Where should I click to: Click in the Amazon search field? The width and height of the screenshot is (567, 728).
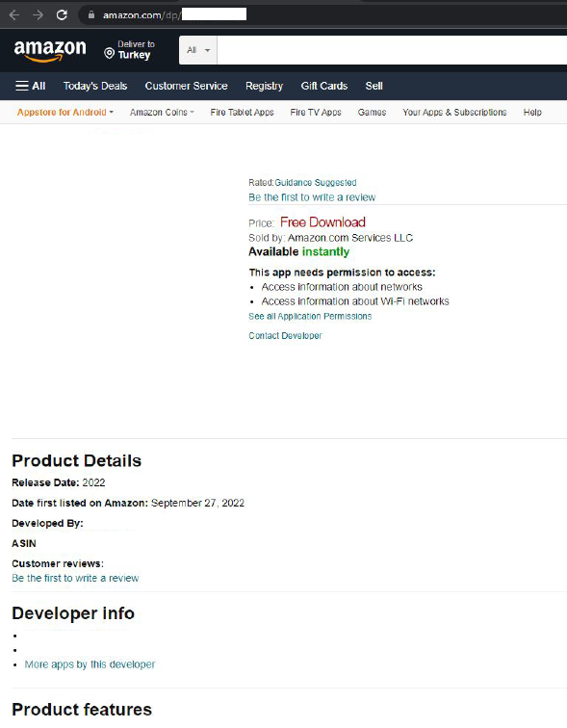click(x=392, y=50)
